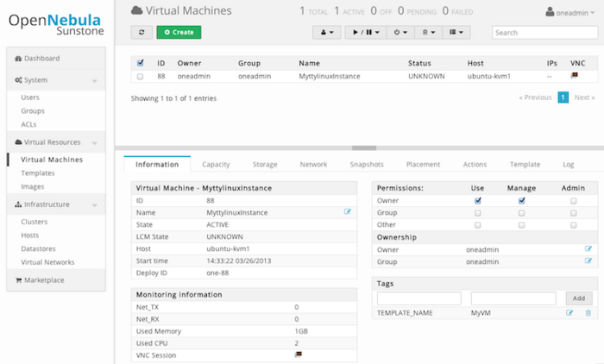Viewport: 604px width, 364px height.
Task: Open VNC console icon in VM row
Action: [x=575, y=76]
